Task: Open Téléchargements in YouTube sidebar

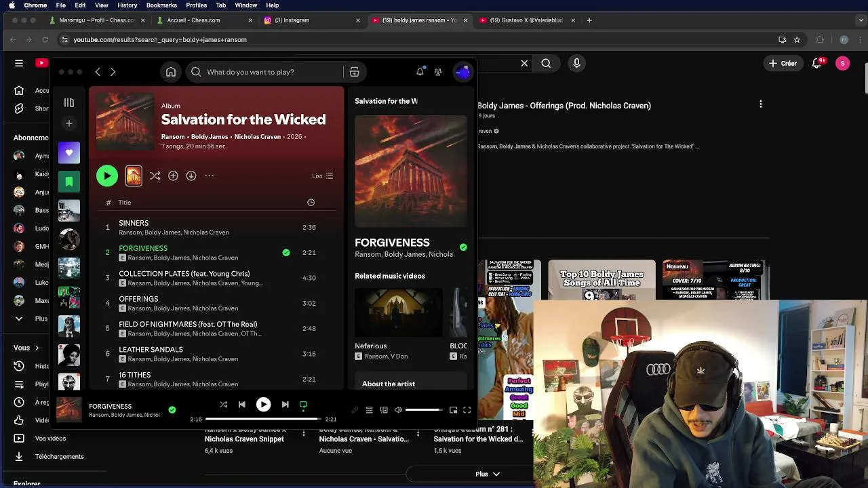Action: pyautogui.click(x=49, y=456)
